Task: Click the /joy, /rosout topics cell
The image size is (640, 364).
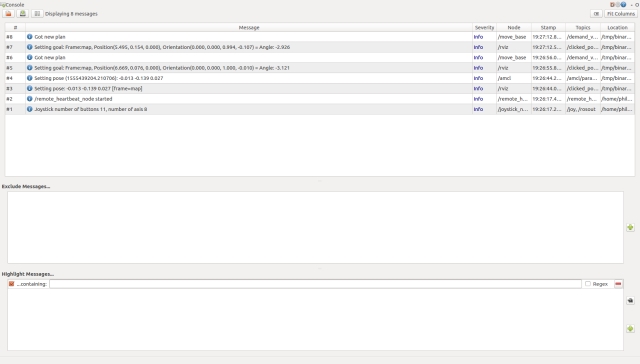Action: 583,109
